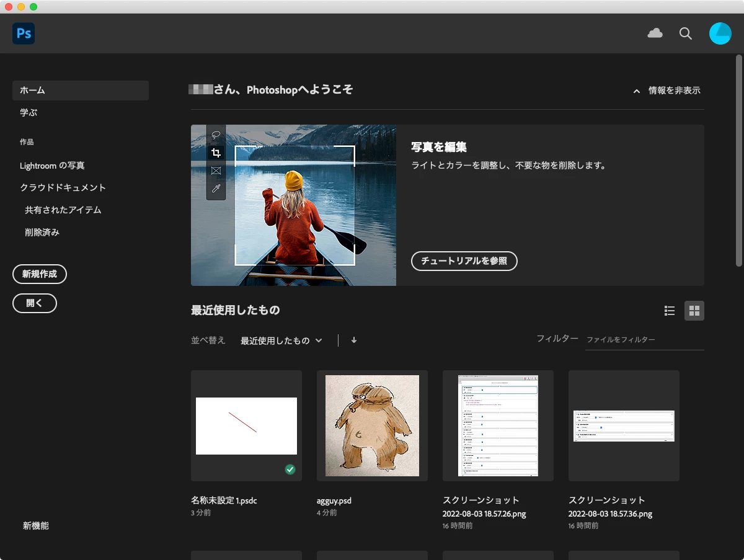Switch recent files to grid view
Image resolution: width=744 pixels, height=560 pixels.
pyautogui.click(x=694, y=311)
